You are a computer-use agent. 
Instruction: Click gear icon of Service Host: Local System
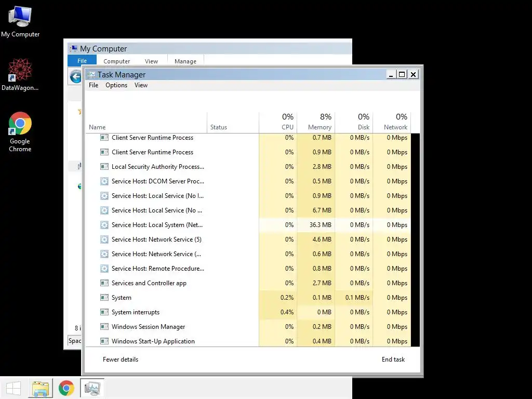[104, 225]
